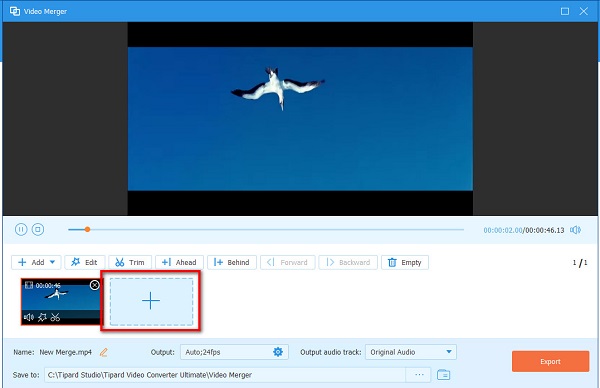Click the Backward button
This screenshot has width=600, height=388.
(348, 262)
